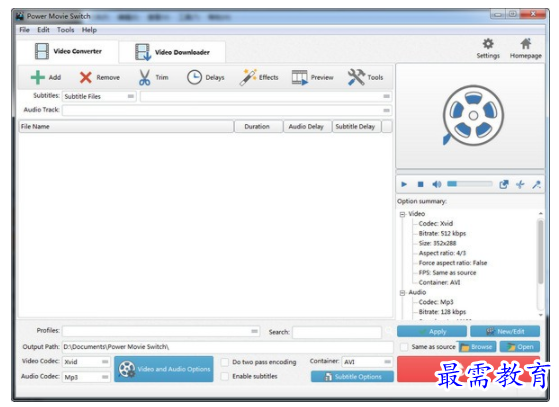
Task: Select the Aspect ratio: 4/3 row
Action: coord(442,253)
